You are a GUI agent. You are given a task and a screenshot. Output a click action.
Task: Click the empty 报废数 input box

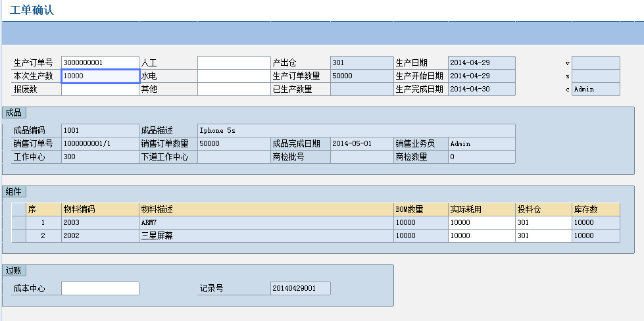[100, 89]
